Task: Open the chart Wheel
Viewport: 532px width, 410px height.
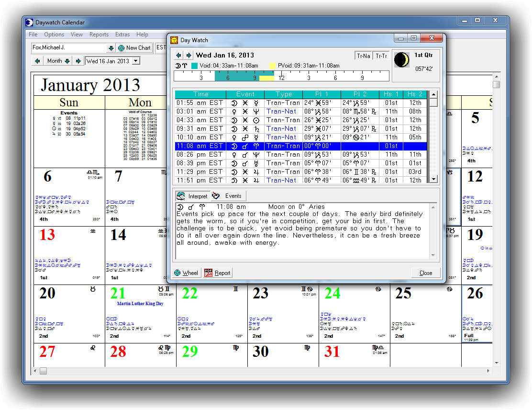Action: (x=186, y=273)
